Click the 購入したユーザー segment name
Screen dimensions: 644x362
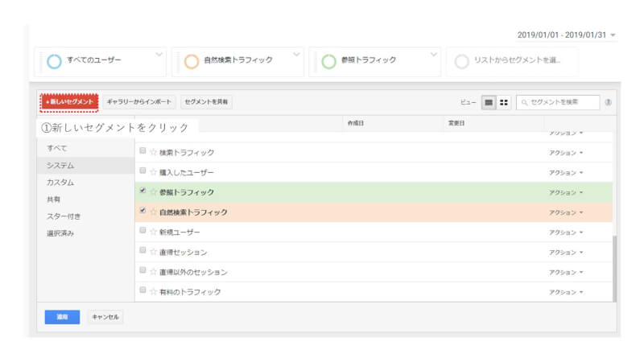point(187,172)
